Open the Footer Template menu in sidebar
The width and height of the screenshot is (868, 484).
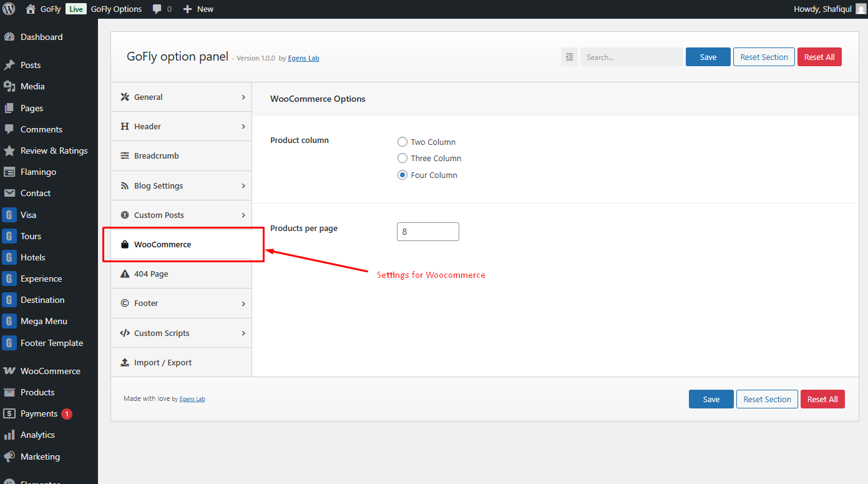(x=49, y=343)
